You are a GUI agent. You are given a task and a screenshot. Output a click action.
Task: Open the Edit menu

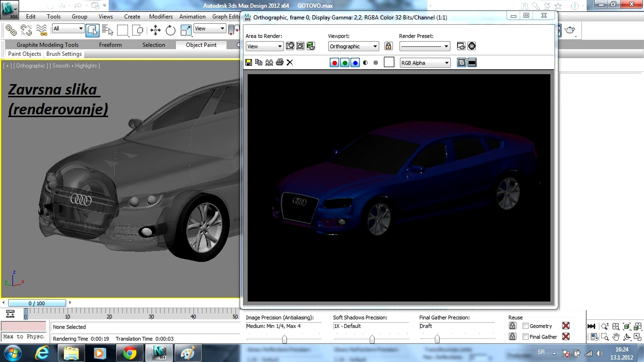[x=31, y=16]
